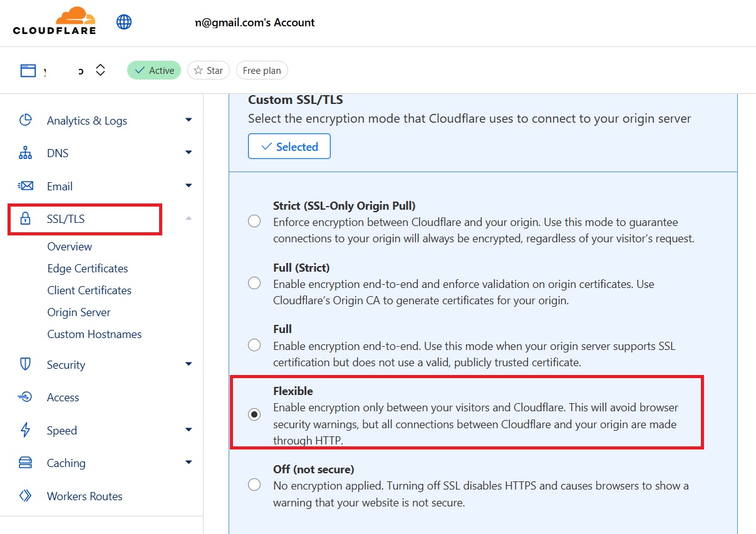Collapse the SSL/TLS section arrow
Viewport: 756px width, 534px height.
(x=189, y=218)
